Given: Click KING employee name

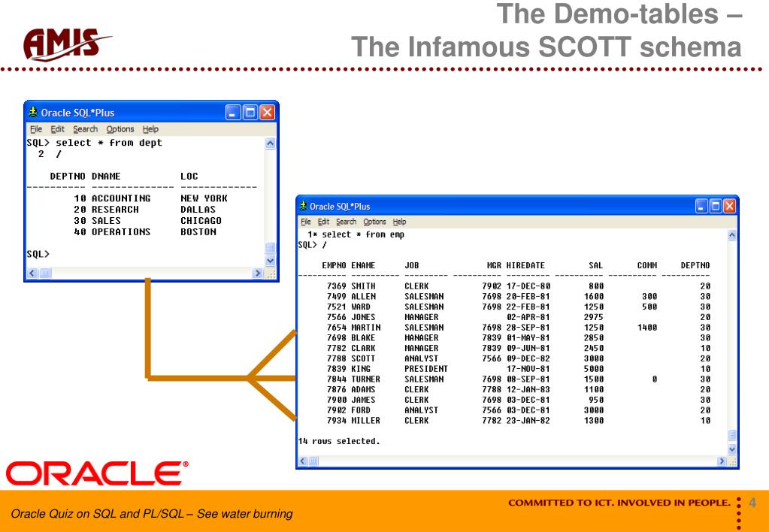Looking at the screenshot, I should [361, 369].
